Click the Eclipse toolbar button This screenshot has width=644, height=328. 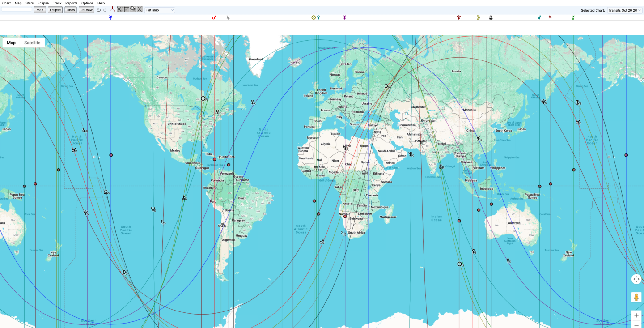point(55,10)
